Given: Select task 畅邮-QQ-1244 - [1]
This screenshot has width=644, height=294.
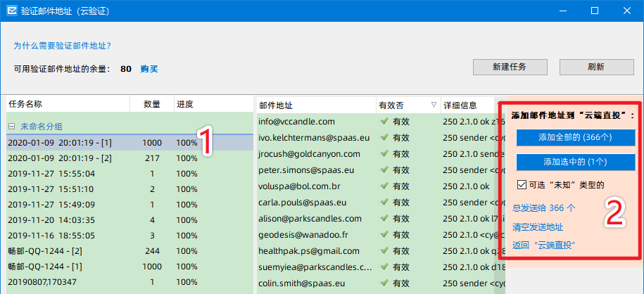Looking at the screenshot, I should click(x=130, y=267).
